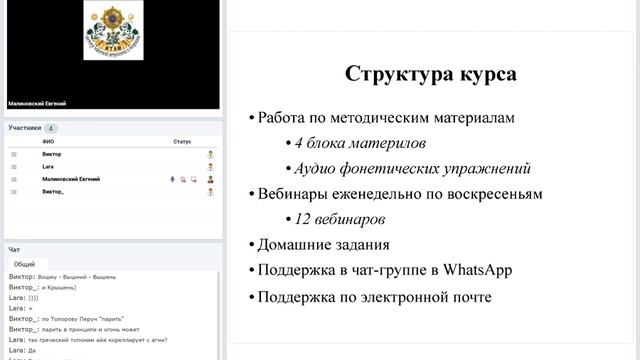
Task: Click bullet 'Поддержка в чат-группе в WhatsApp'
Action: tap(385, 270)
